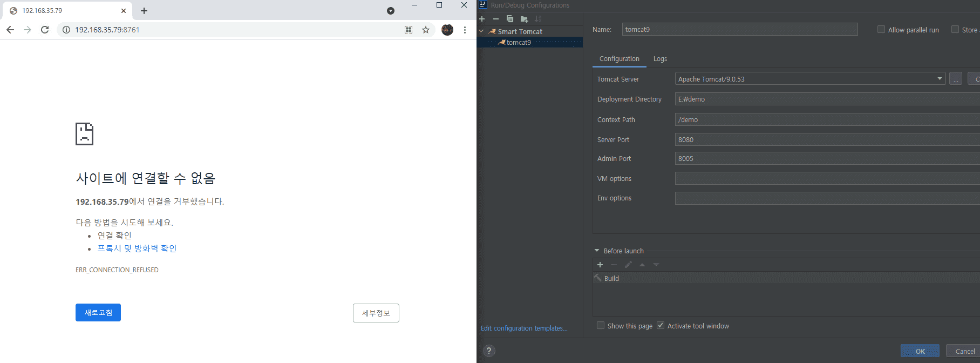Browse Tomcat server with ellipsis button

pyautogui.click(x=956, y=79)
